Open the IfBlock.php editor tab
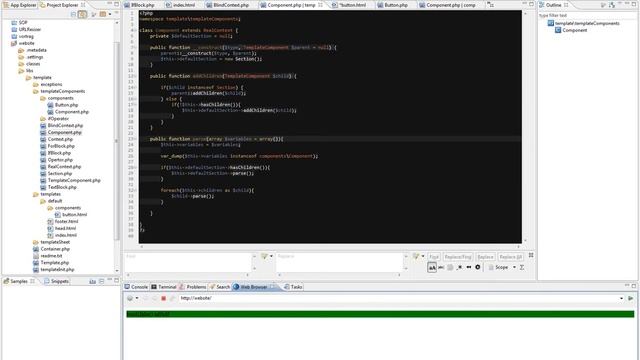This screenshot has height=360, width=640. point(139,5)
